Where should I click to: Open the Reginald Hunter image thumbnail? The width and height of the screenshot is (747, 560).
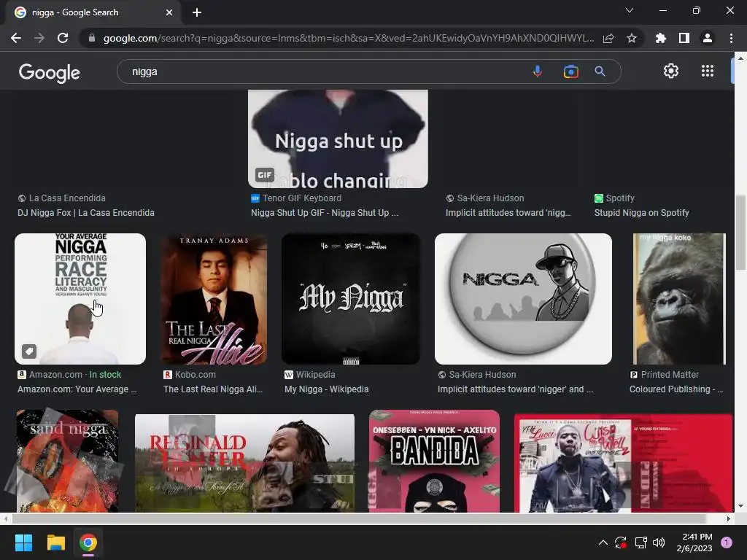[244, 463]
